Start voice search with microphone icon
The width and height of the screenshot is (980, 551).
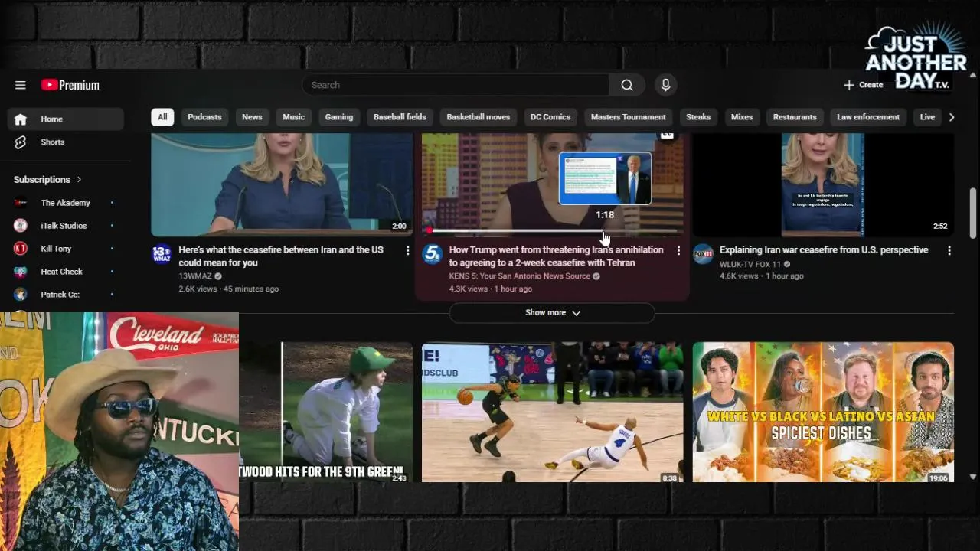click(x=665, y=85)
